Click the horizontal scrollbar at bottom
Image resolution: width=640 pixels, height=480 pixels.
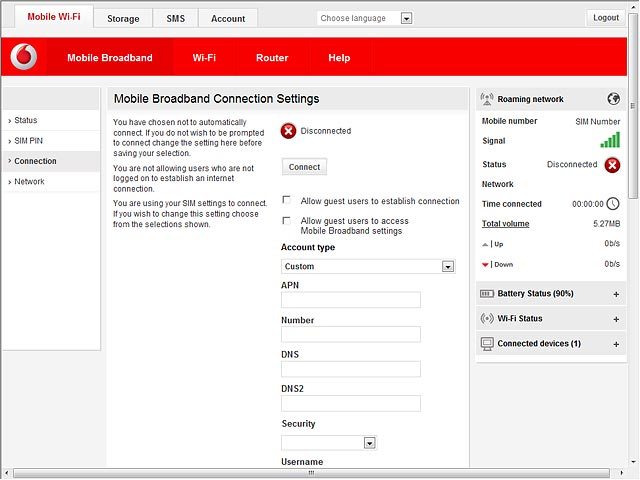pos(311,473)
